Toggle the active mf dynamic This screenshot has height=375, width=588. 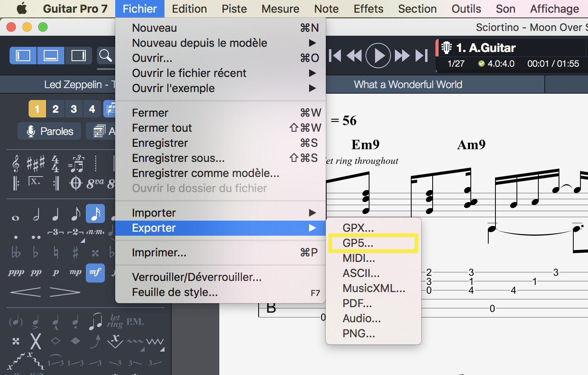point(95,273)
